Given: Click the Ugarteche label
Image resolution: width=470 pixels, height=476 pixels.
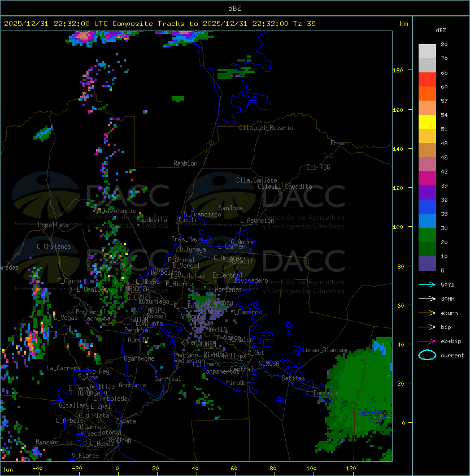Looking at the screenshot, I should click(140, 358).
